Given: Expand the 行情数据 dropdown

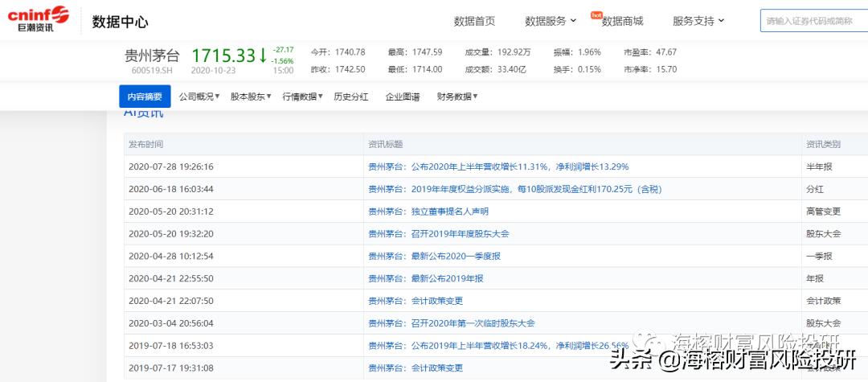Looking at the screenshot, I should pyautogui.click(x=303, y=97).
